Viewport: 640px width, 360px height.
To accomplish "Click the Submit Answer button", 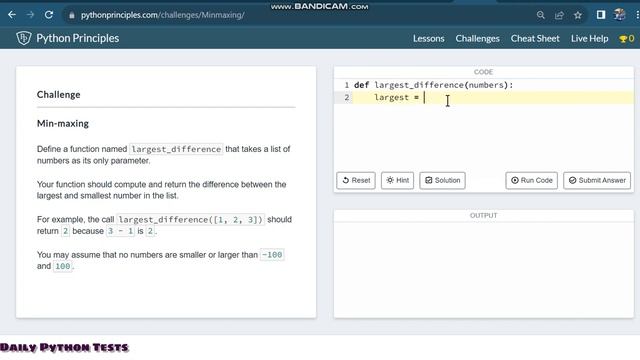I will pyautogui.click(x=597, y=180).
